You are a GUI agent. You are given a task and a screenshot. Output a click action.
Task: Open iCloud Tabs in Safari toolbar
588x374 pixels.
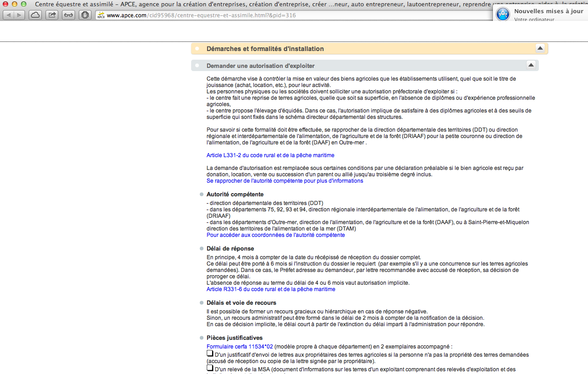pos(35,15)
